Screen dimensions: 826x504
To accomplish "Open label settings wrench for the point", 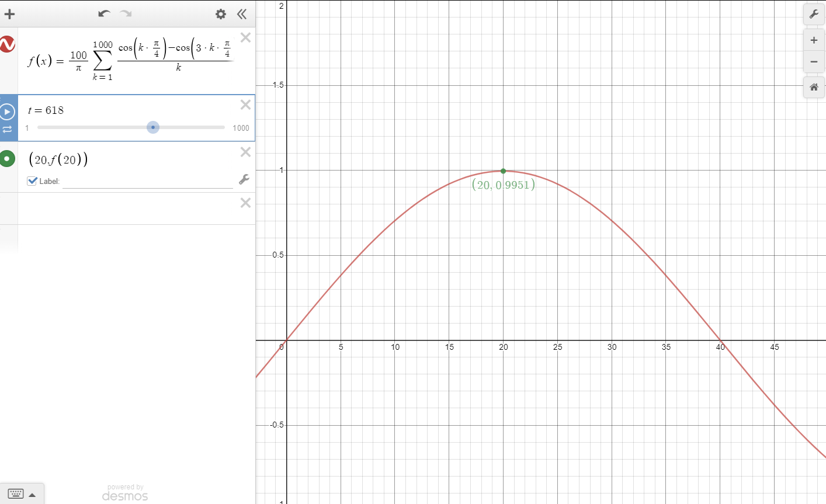I will tap(244, 179).
